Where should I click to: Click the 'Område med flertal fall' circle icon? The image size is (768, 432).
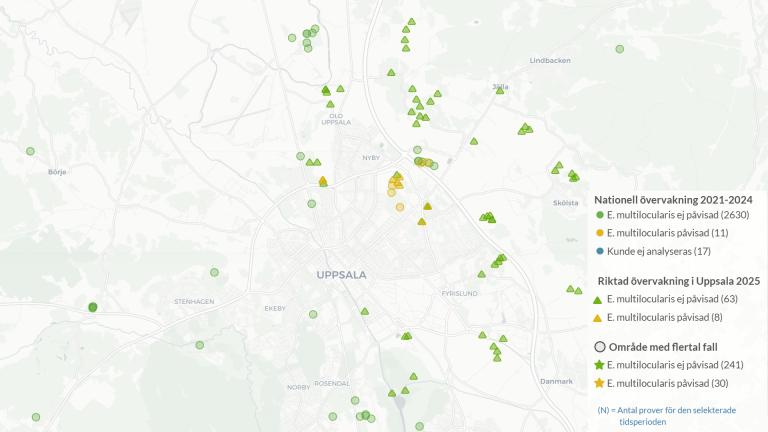tap(600, 345)
